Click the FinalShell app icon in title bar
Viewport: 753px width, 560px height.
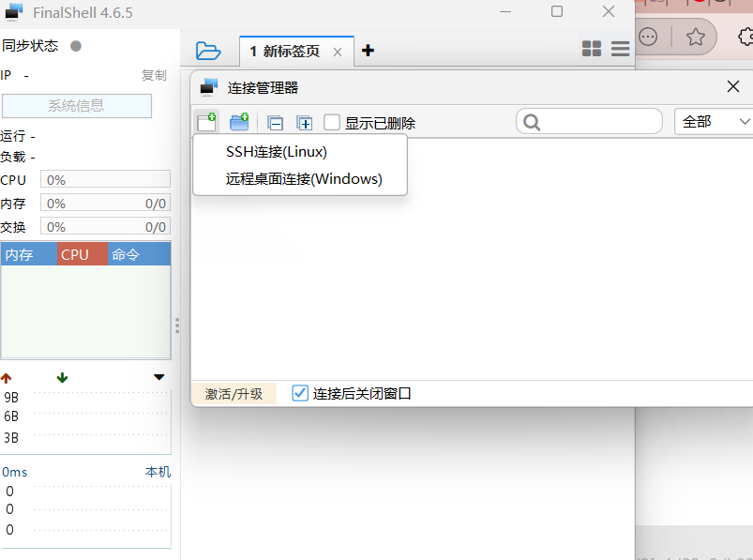13,12
